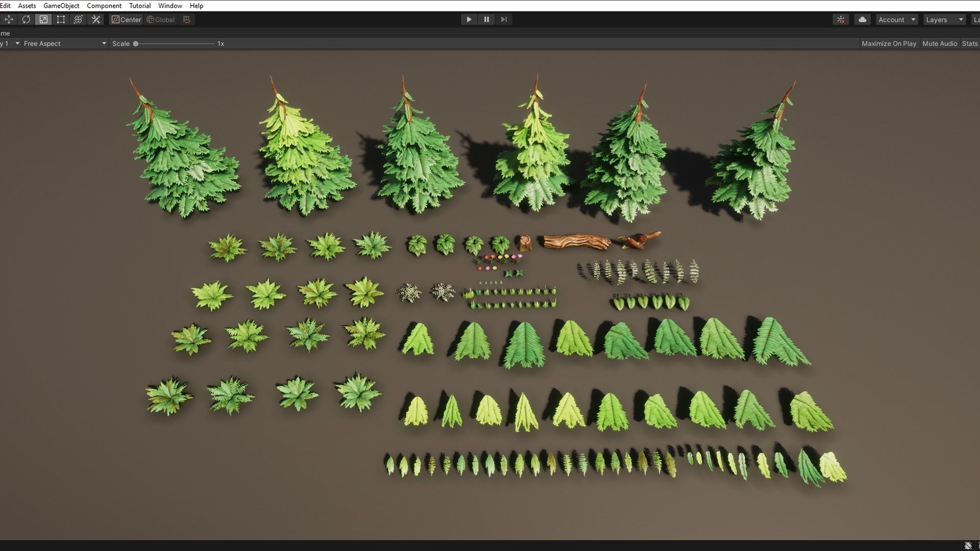Open the Layers dropdown

pyautogui.click(x=944, y=19)
